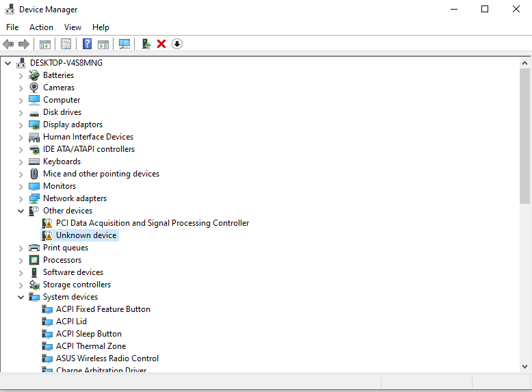Scan for hardware changes via the monitor icon
This screenshot has width=532, height=392.
124,44
